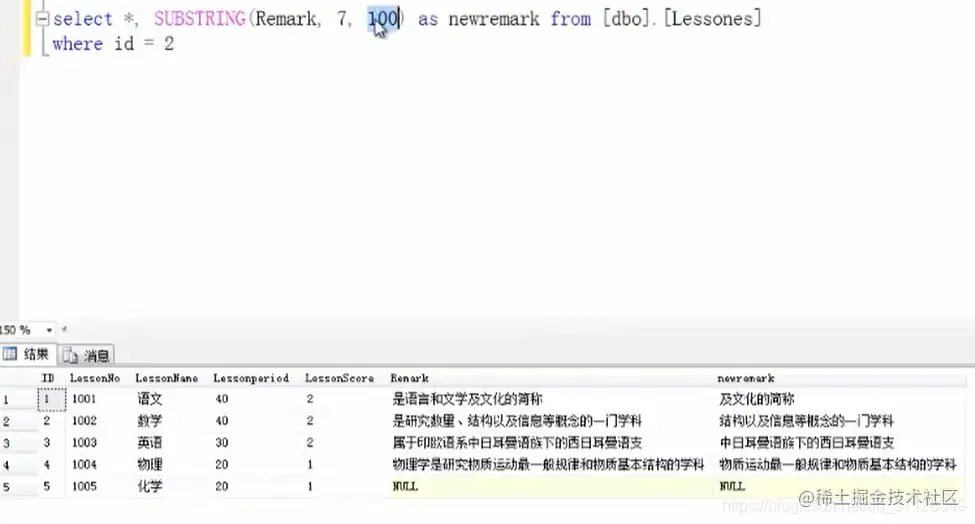Screen dimensions: 975x524
Task: Select LessonNo cell 1005
Action: (84, 486)
